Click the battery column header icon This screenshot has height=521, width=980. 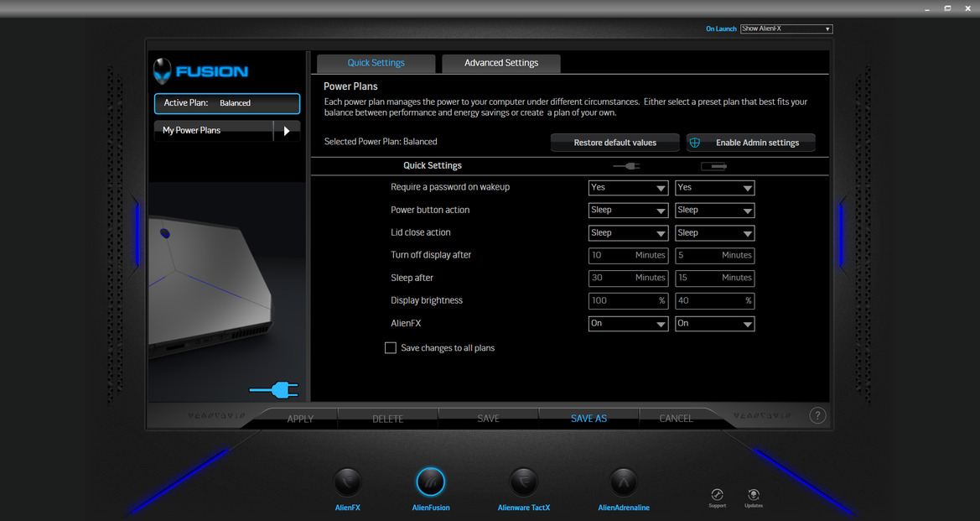(713, 166)
